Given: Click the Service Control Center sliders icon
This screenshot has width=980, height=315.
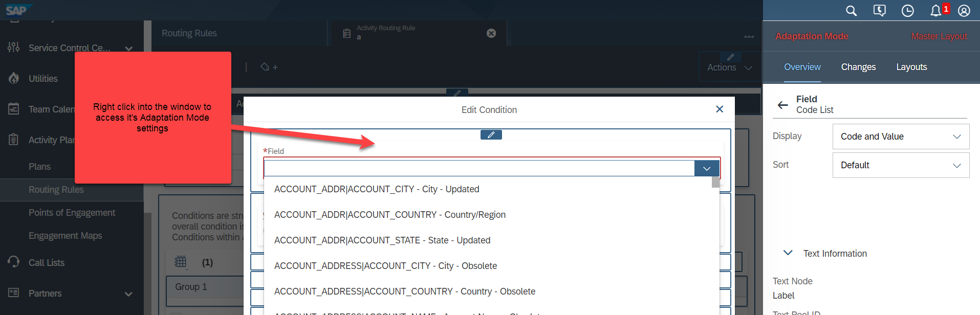Looking at the screenshot, I should click(x=14, y=48).
